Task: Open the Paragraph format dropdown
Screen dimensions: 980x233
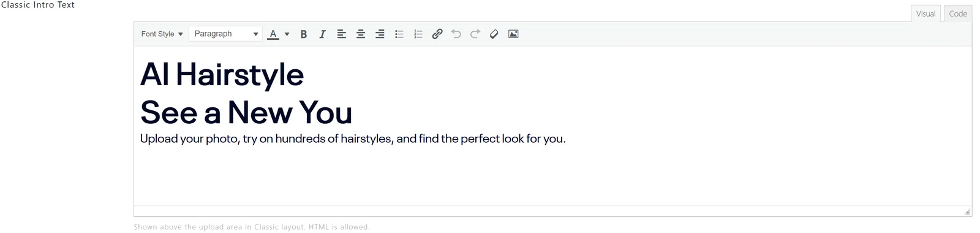Action: [225, 34]
